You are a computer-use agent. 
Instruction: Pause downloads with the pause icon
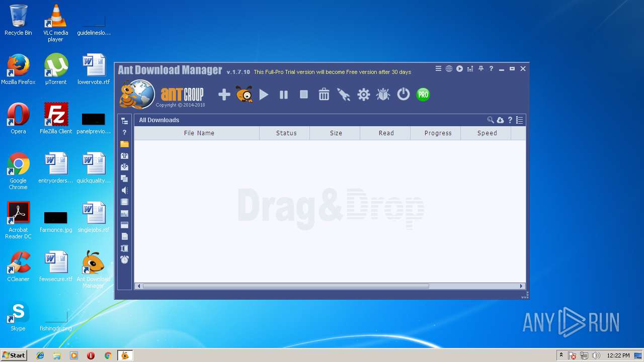point(284,95)
